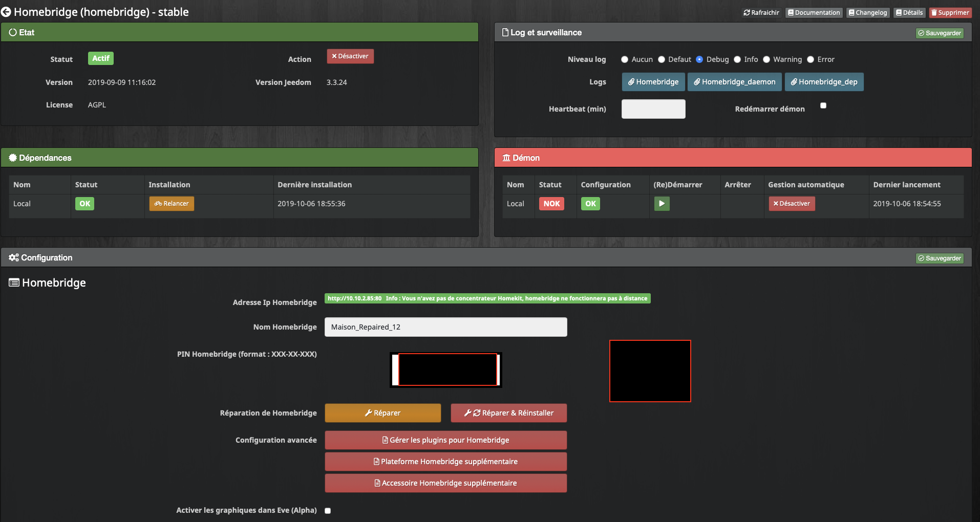
Task: Click the back arrow icon beside Homebridge title
Action: click(6, 12)
